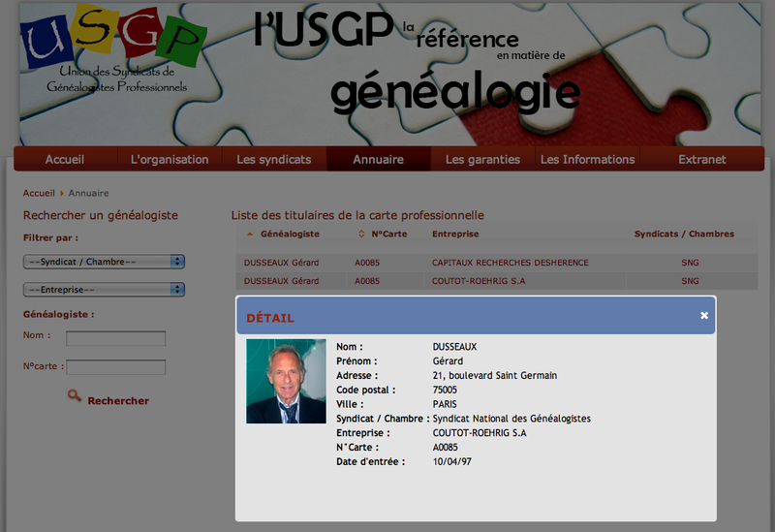775x532 pixels.
Task: Click the Généalogiste column header
Action: (290, 234)
